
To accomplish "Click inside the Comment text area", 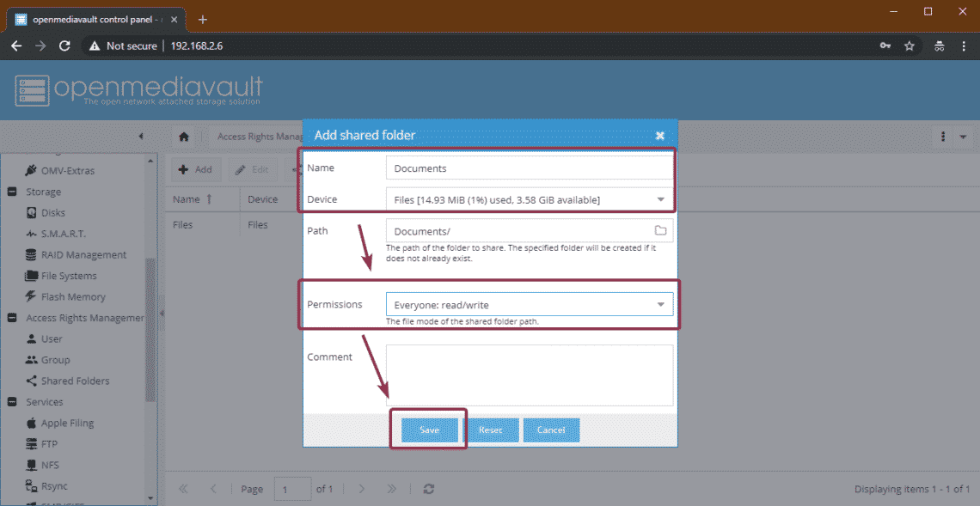I will (530, 375).
